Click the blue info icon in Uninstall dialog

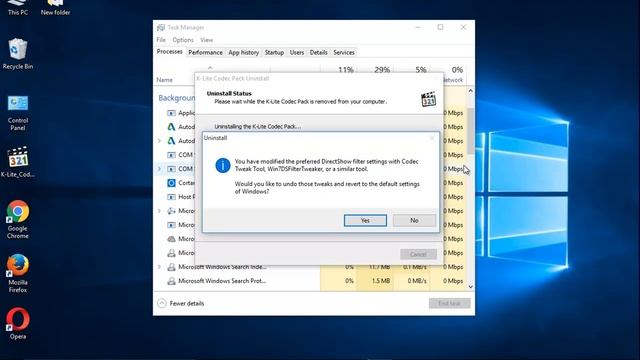pos(223,165)
